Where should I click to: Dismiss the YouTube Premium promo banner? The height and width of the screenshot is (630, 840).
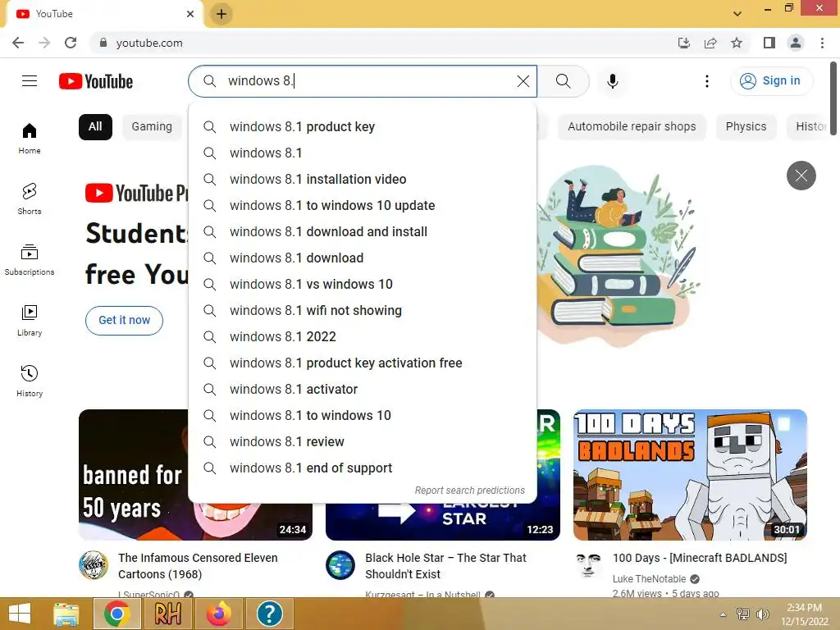tap(801, 176)
